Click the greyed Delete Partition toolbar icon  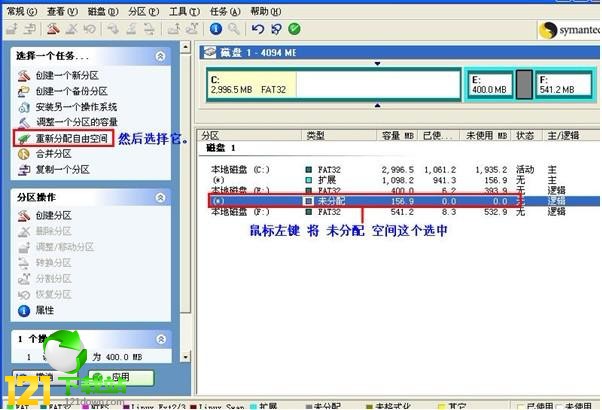click(72, 29)
